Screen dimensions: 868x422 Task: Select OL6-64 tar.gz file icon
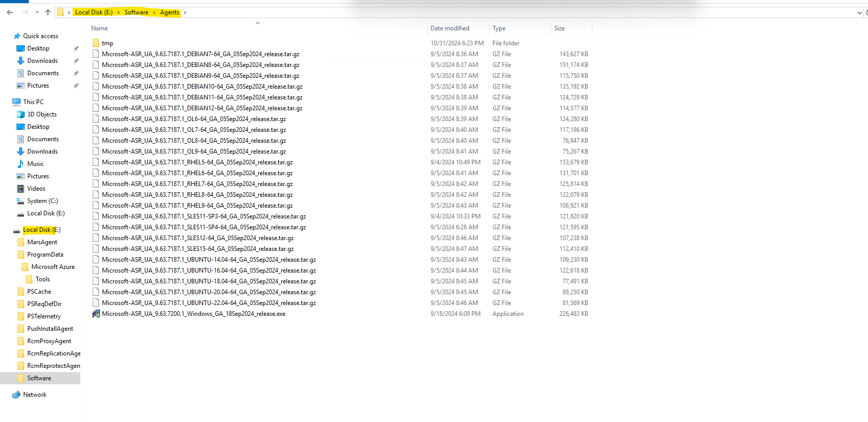(96, 119)
